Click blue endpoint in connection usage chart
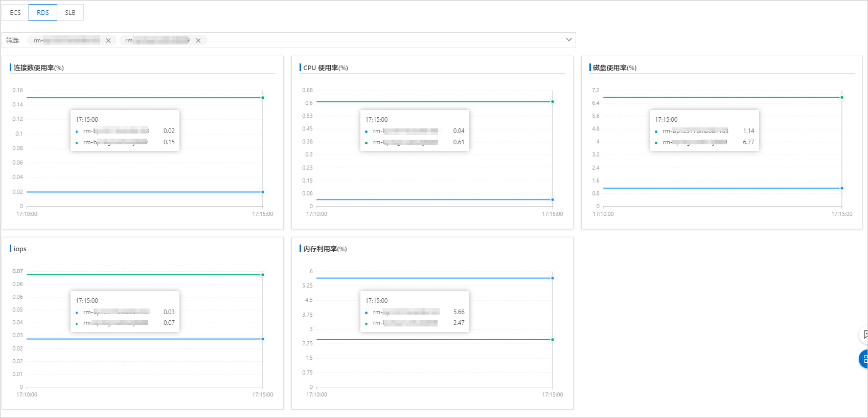868x418 pixels. pyautogui.click(x=263, y=192)
